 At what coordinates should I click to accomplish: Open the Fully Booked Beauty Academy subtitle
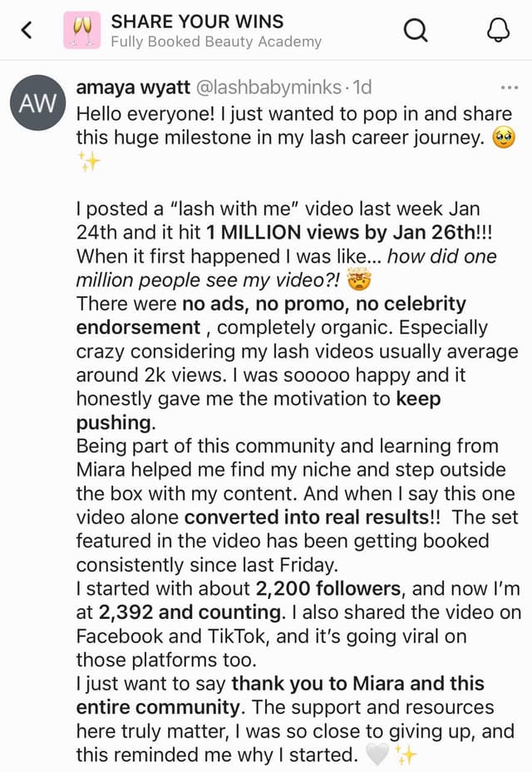coord(215,42)
